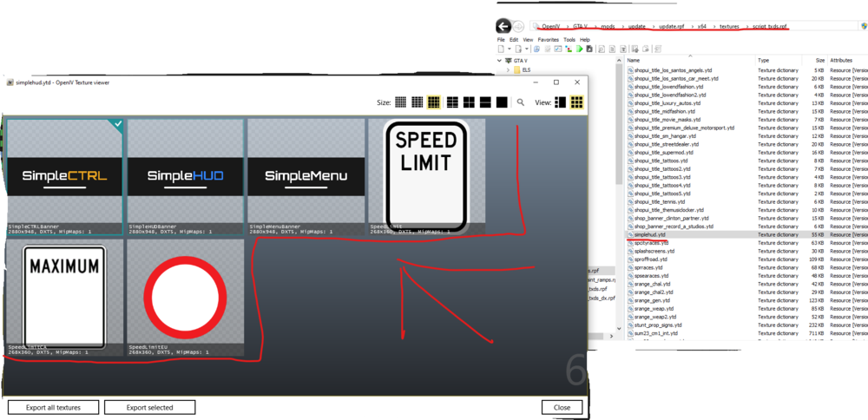Click 'update.rpf' breadcrumb segment
Viewport: 868px width, 420px height.
click(x=670, y=27)
